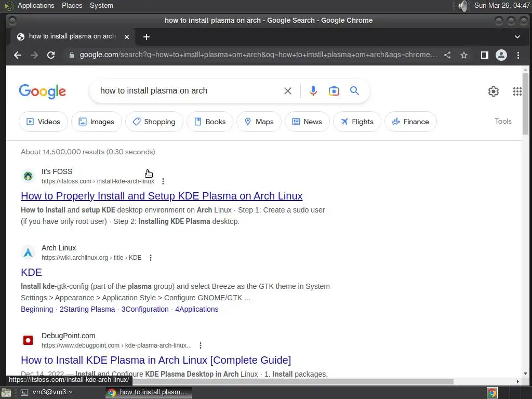Click the Arch Linux site favicon
This screenshot has width=532, height=399.
28,252
